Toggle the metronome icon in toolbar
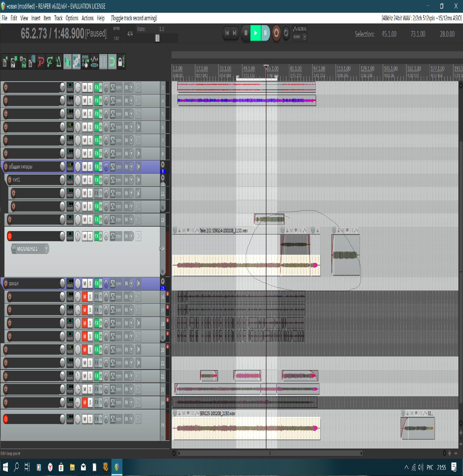The height and width of the screenshot is (476, 463). [x=58, y=62]
